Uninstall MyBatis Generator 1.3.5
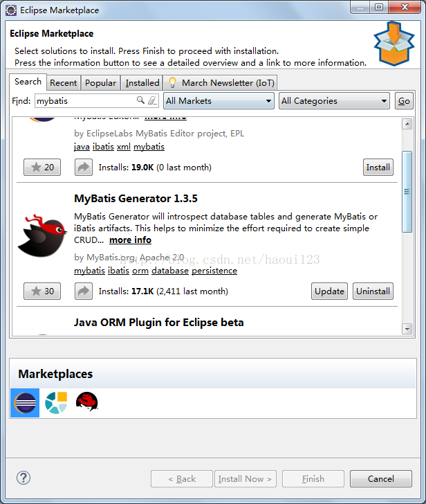The image size is (426, 504). point(373,291)
